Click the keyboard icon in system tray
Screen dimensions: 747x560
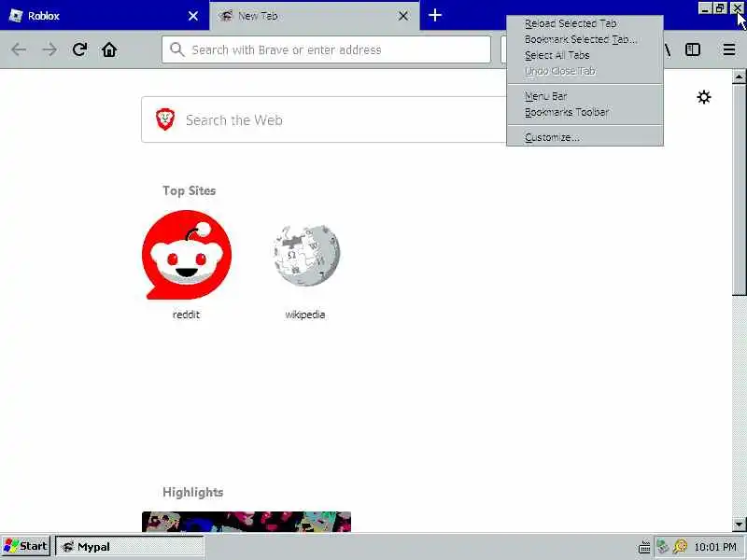[644, 547]
